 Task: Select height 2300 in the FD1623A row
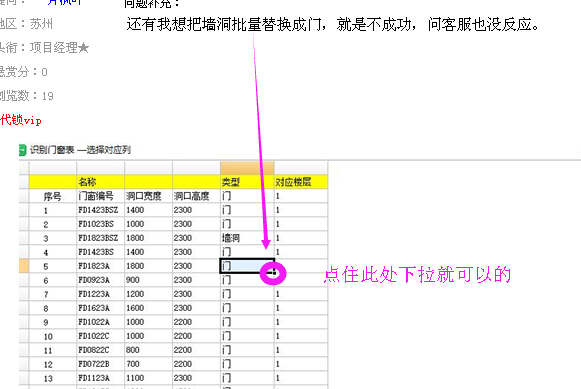pos(196,308)
